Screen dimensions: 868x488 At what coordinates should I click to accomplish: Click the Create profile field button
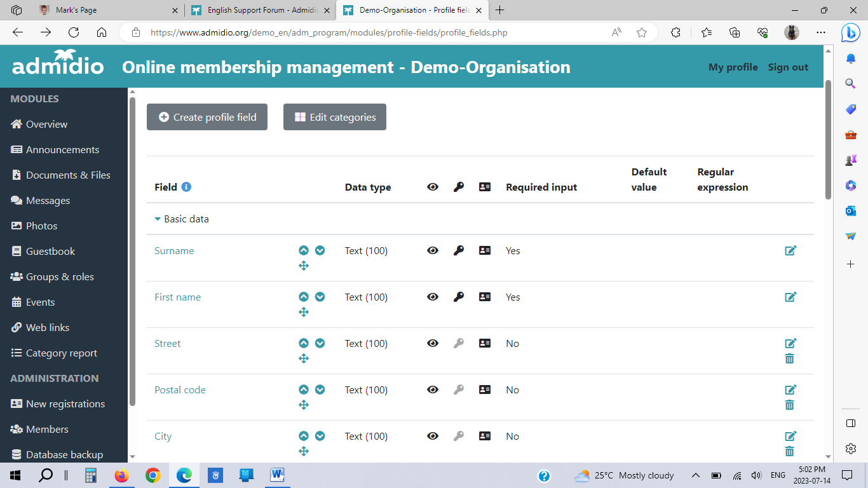pos(207,117)
